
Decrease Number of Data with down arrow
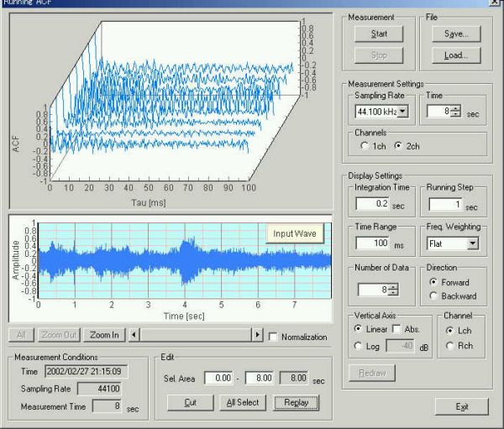click(393, 293)
